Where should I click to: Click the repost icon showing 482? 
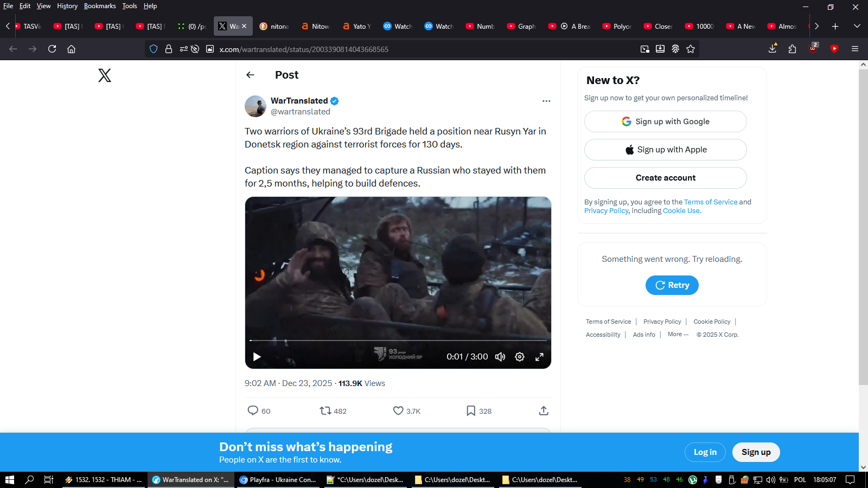click(325, 410)
